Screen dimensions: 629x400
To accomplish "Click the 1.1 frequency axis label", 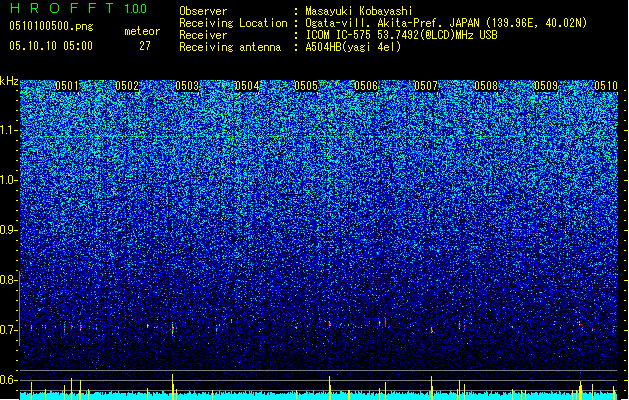I will [9, 130].
